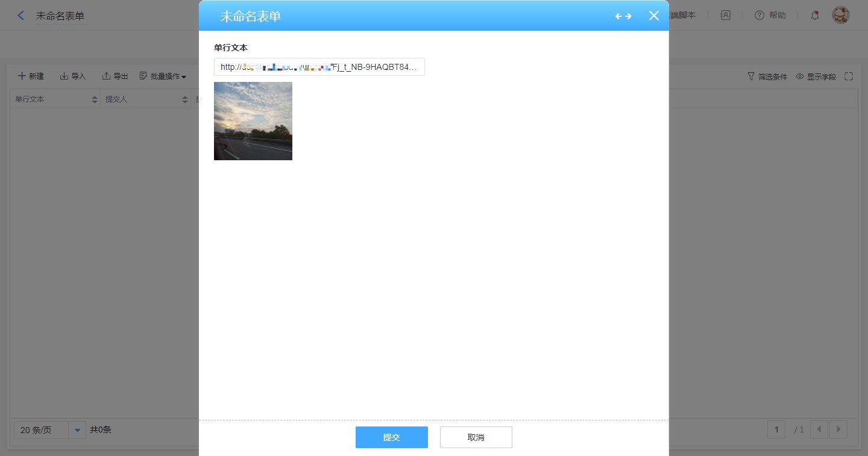Screen dimensions: 868x456
Task: Click the 导出 export button
Action: 115,77
